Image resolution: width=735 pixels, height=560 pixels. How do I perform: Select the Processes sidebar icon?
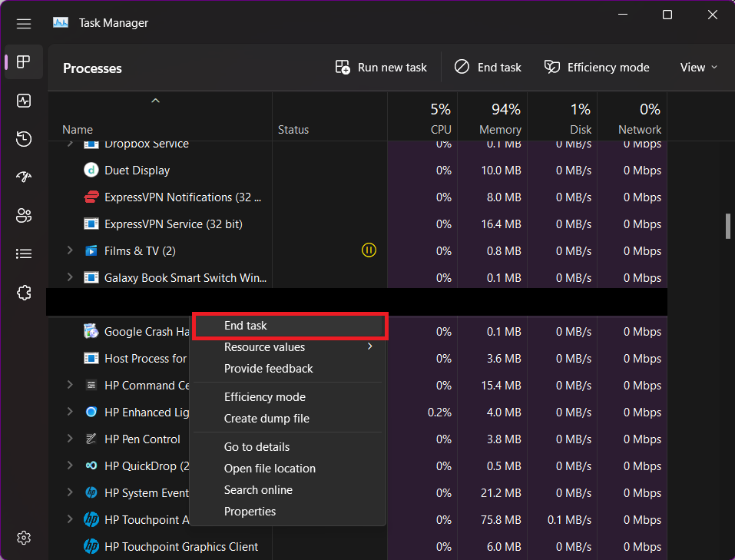pyautogui.click(x=24, y=62)
